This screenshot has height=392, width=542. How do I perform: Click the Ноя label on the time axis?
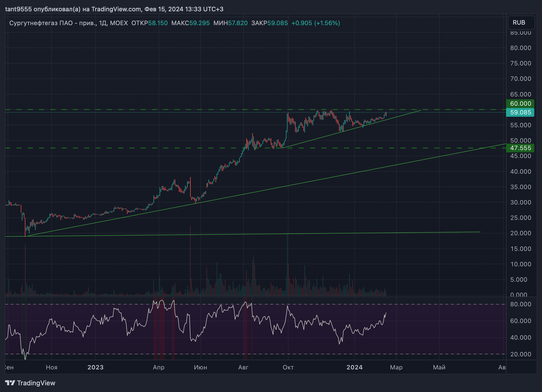tap(51, 368)
